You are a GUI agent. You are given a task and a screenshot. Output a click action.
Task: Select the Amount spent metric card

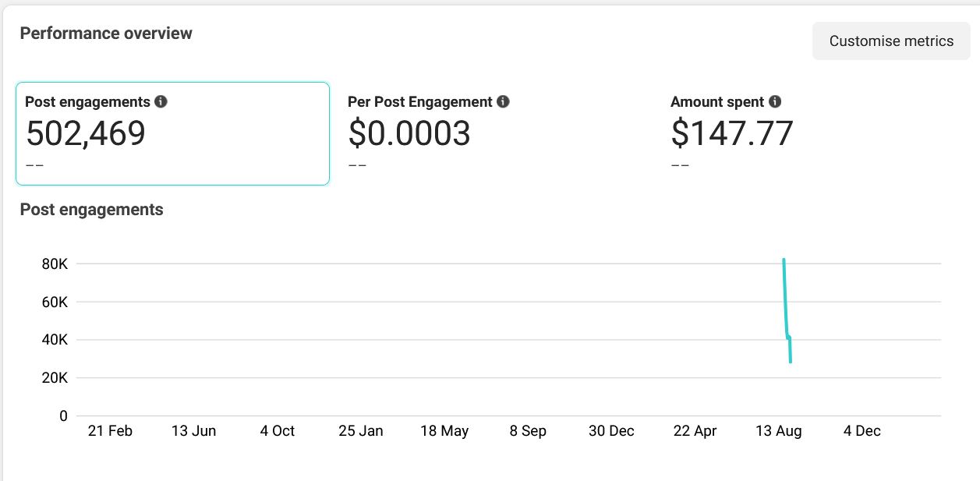[x=819, y=133]
